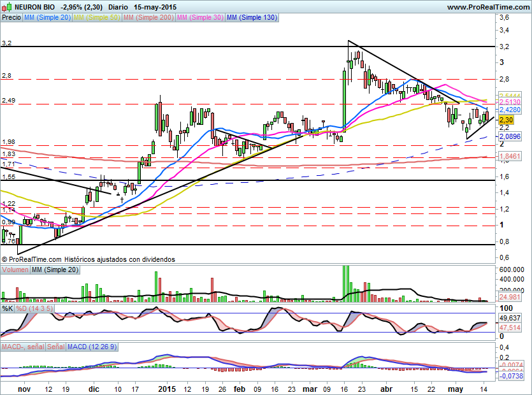Click the red MM (Simple 200) label
The width and height of the screenshot is (532, 395).
(147, 18)
